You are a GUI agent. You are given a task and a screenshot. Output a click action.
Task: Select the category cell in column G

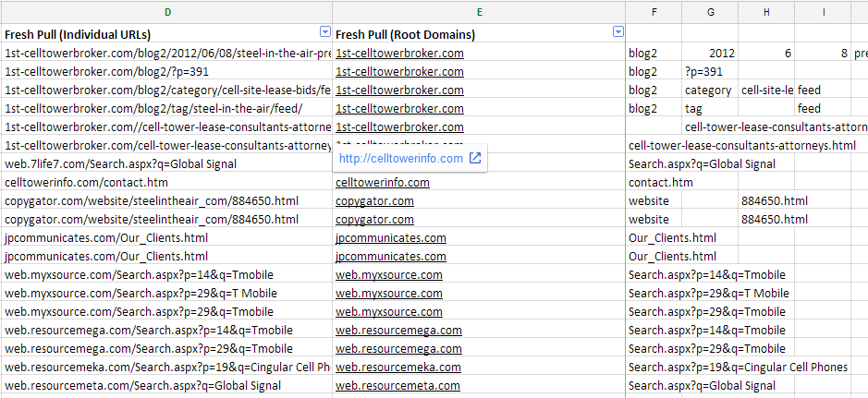[x=710, y=90]
